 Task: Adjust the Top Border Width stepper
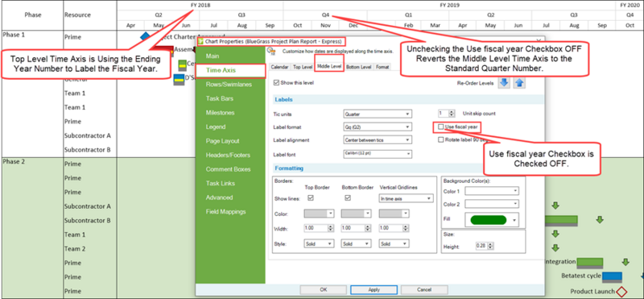331,228
